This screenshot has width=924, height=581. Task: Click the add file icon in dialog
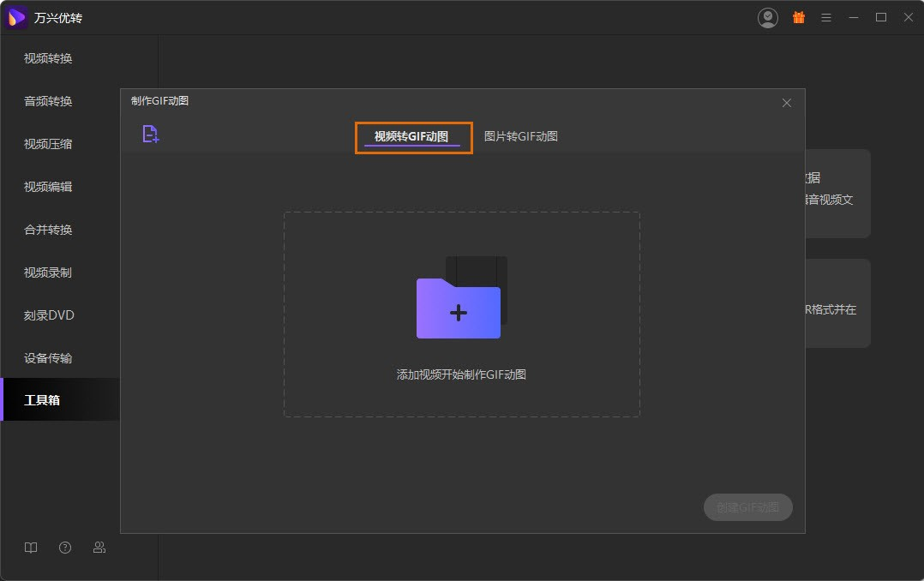click(x=151, y=134)
